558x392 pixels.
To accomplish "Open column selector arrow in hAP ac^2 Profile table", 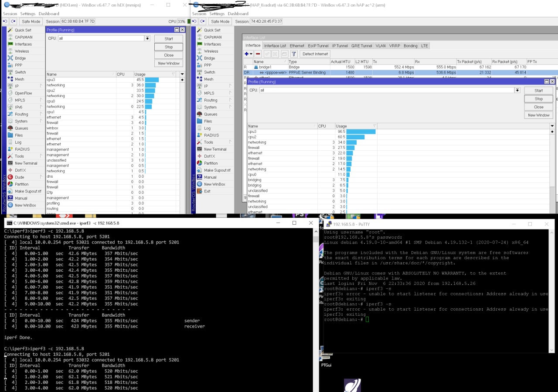I will click(x=552, y=126).
